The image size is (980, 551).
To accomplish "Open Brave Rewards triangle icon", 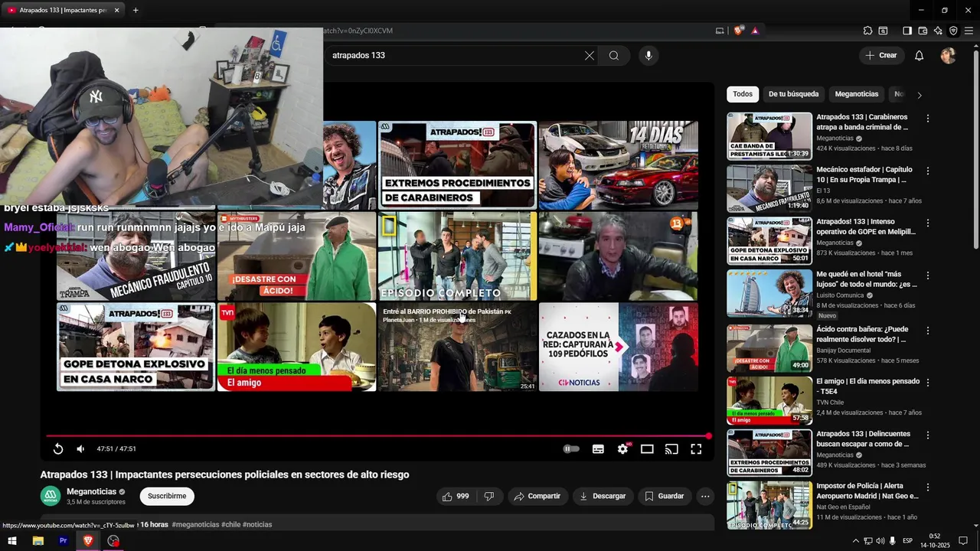I will tap(755, 31).
